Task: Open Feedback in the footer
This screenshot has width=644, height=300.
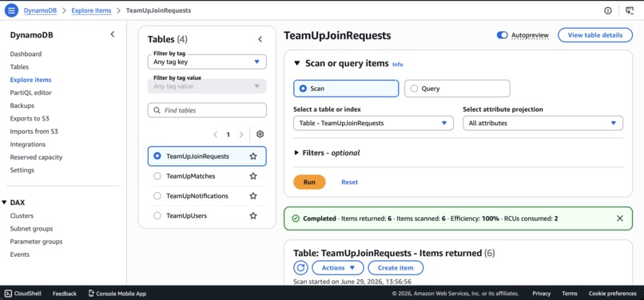Action: pos(65,294)
